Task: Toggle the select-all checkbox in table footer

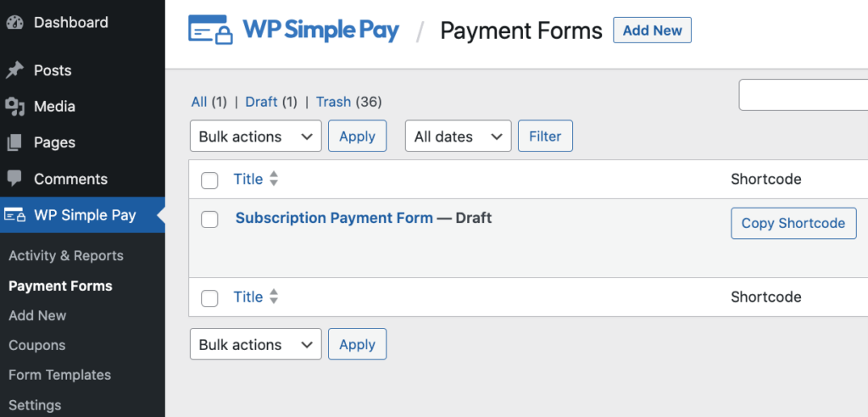Action: pos(209,297)
